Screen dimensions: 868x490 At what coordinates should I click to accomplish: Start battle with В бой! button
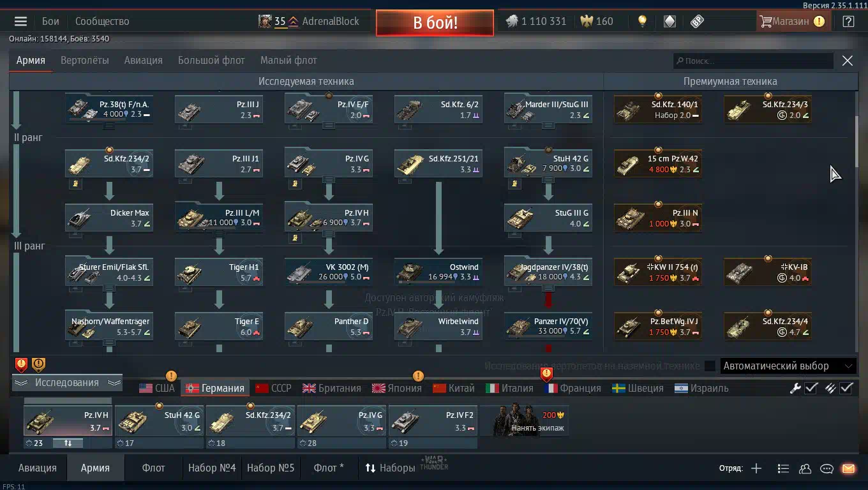(x=435, y=23)
